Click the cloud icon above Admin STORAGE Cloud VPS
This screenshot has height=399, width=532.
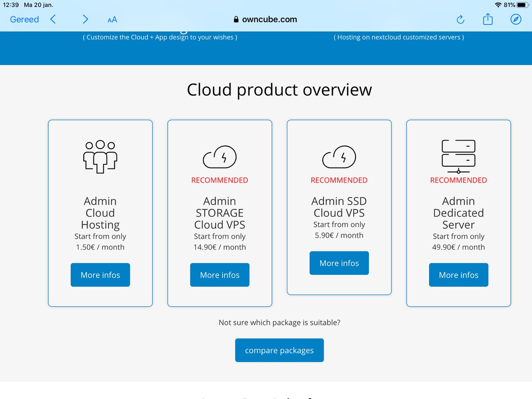220,156
